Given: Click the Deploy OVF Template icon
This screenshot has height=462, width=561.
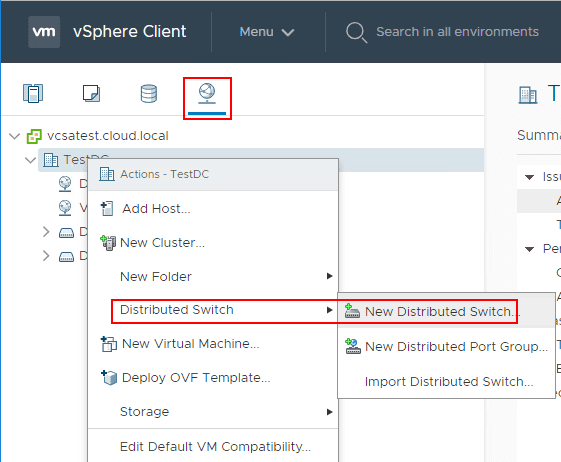Looking at the screenshot, I should [109, 378].
